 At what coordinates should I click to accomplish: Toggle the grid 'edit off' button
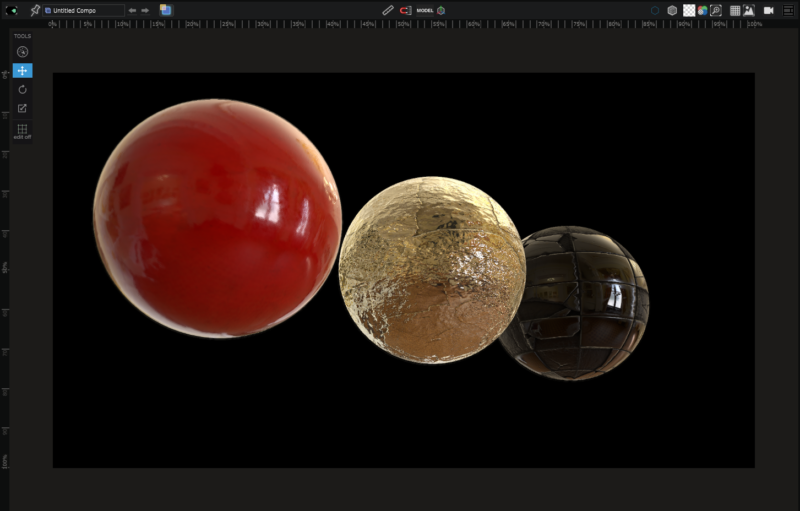coord(22,130)
